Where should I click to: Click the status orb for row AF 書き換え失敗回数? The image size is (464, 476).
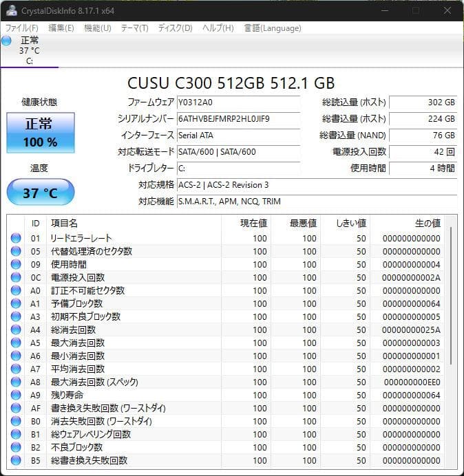click(16, 408)
